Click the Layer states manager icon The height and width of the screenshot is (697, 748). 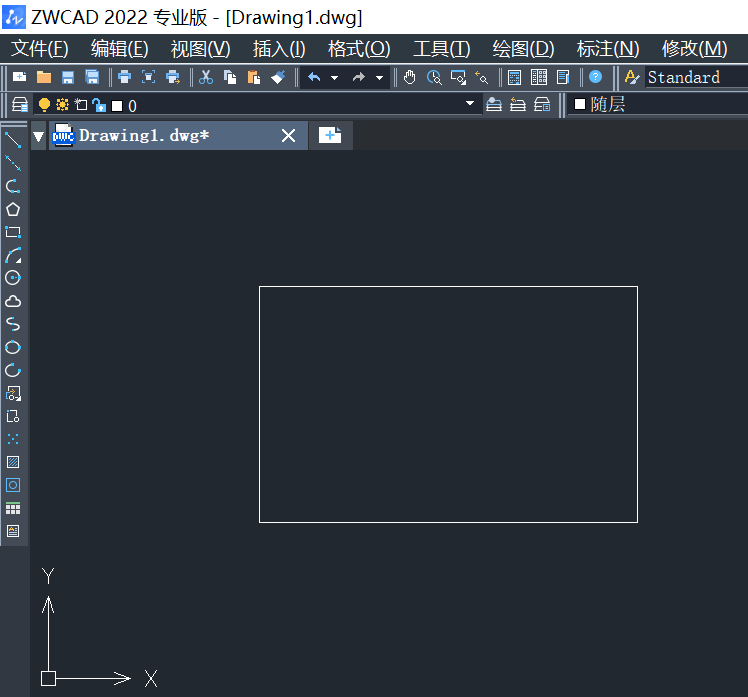(542, 104)
